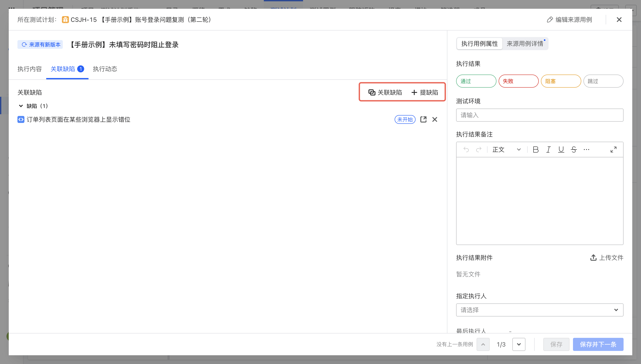
Task: Close the test case dialog
Action: (619, 19)
